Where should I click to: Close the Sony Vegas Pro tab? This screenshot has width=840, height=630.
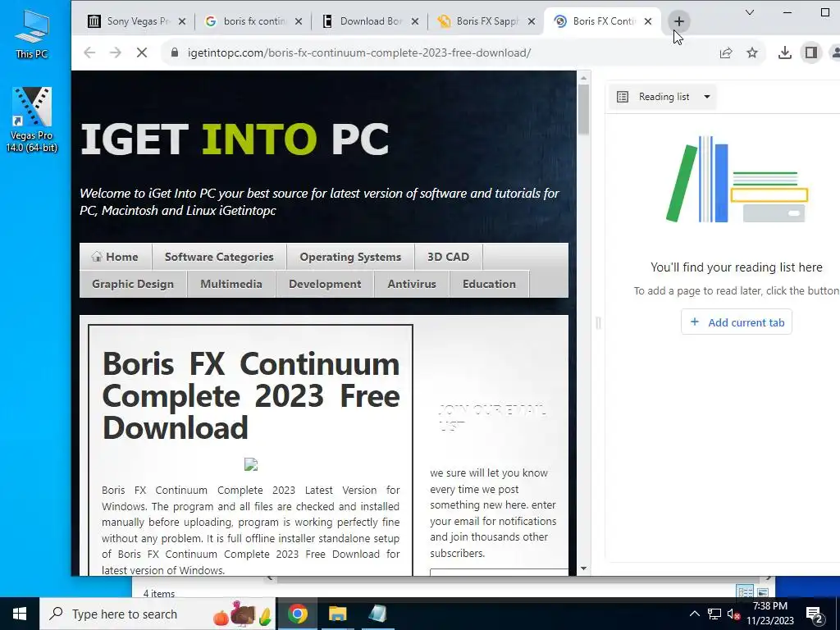(x=182, y=21)
